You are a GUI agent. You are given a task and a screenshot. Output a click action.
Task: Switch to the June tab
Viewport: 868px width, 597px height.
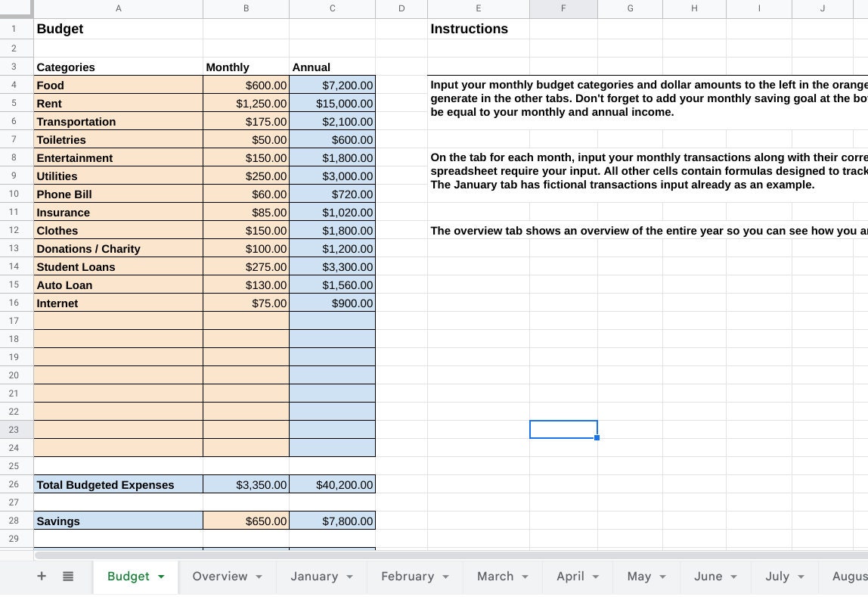click(x=708, y=576)
